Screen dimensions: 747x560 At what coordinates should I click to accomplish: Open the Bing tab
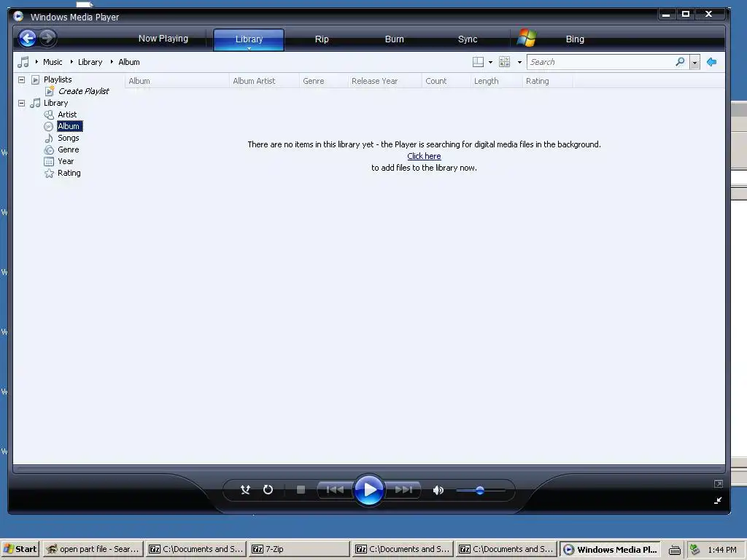click(575, 39)
